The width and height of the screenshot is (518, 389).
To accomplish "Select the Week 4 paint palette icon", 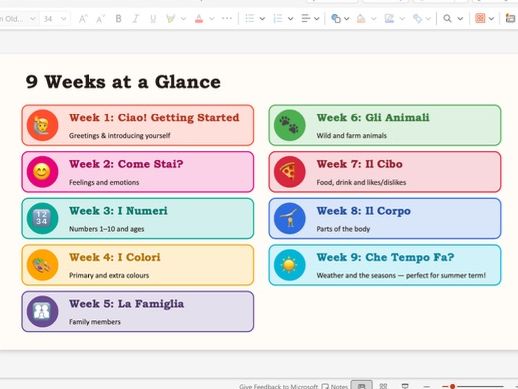I will (x=42, y=265).
